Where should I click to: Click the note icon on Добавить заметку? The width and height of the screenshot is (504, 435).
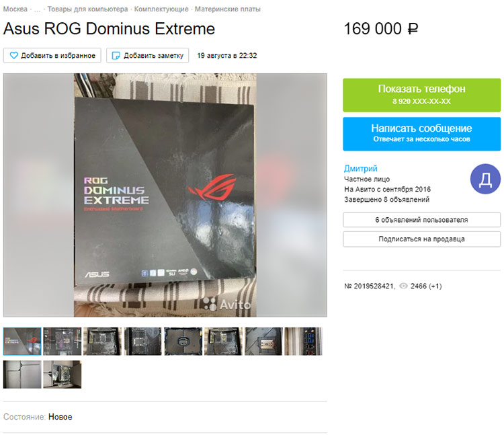pyautogui.click(x=116, y=56)
